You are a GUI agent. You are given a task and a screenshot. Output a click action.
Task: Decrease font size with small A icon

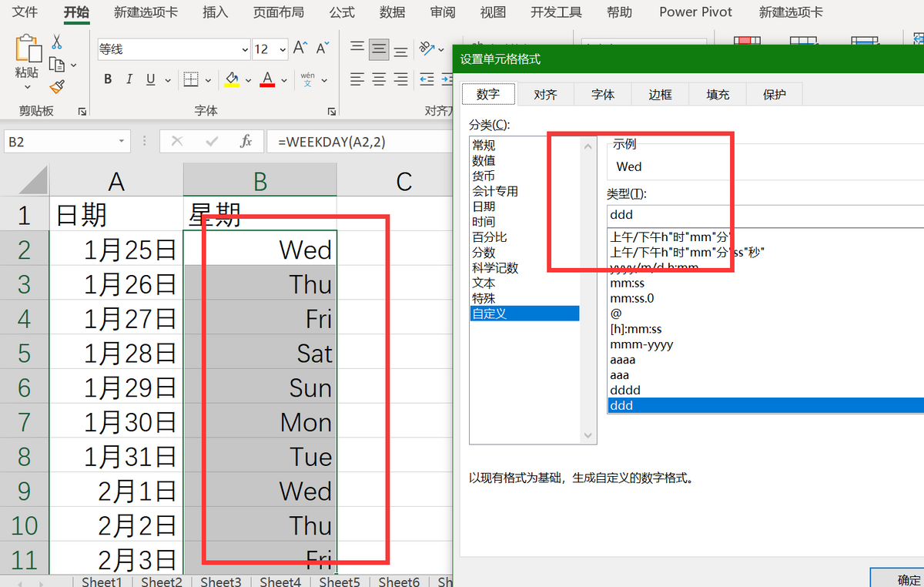point(321,49)
